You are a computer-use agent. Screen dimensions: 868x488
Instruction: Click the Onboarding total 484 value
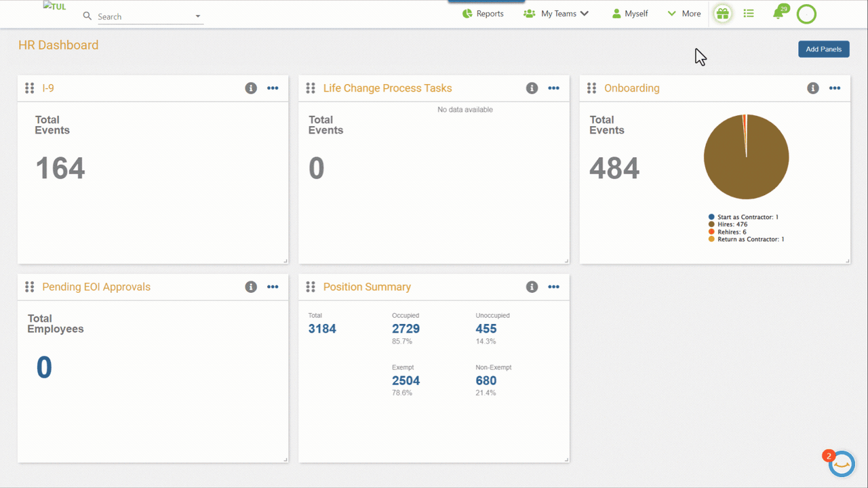coord(614,168)
